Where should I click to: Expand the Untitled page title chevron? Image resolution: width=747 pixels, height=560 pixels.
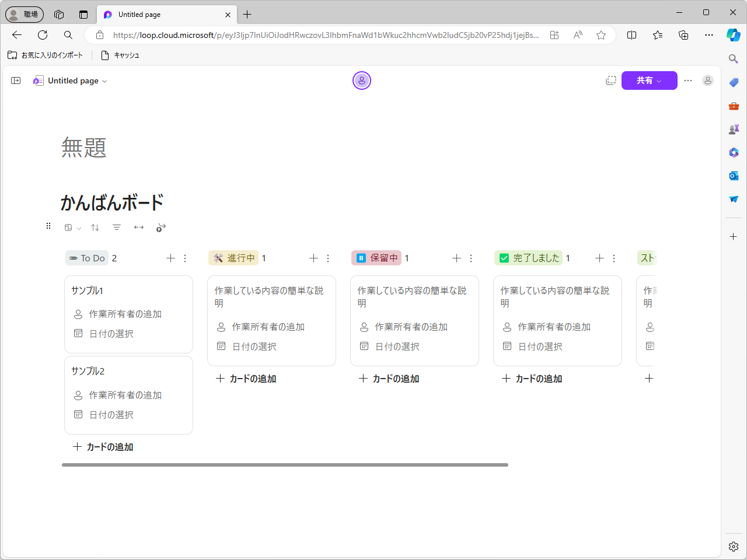point(104,81)
